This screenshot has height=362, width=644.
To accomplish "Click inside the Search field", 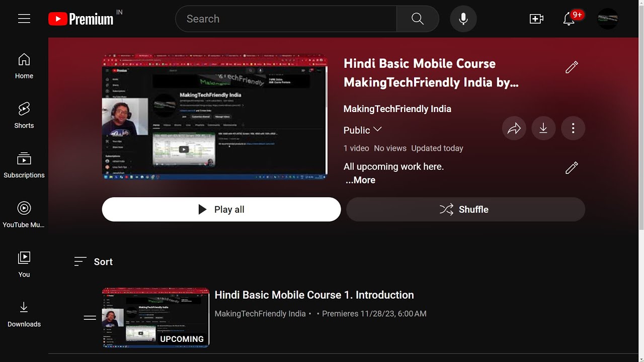I will [286, 19].
